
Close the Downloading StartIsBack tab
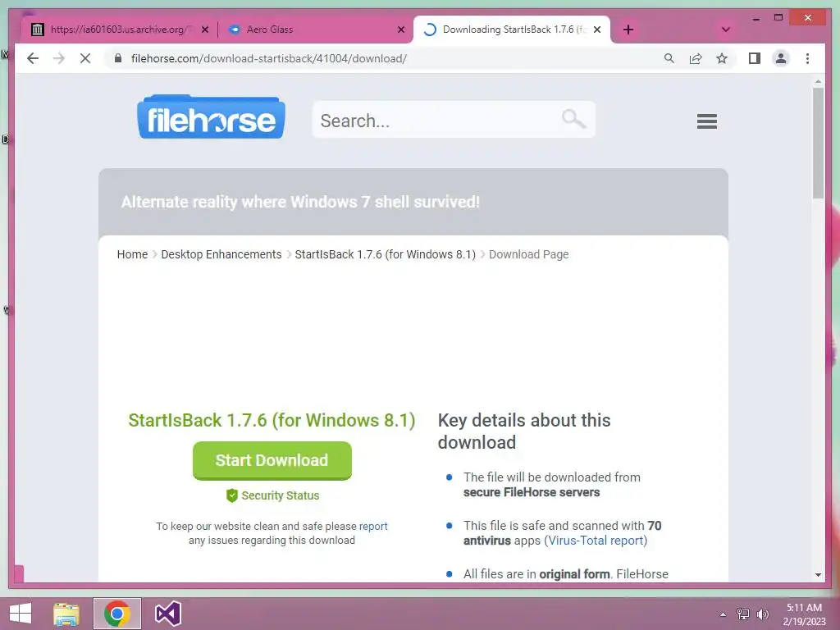pos(597,30)
